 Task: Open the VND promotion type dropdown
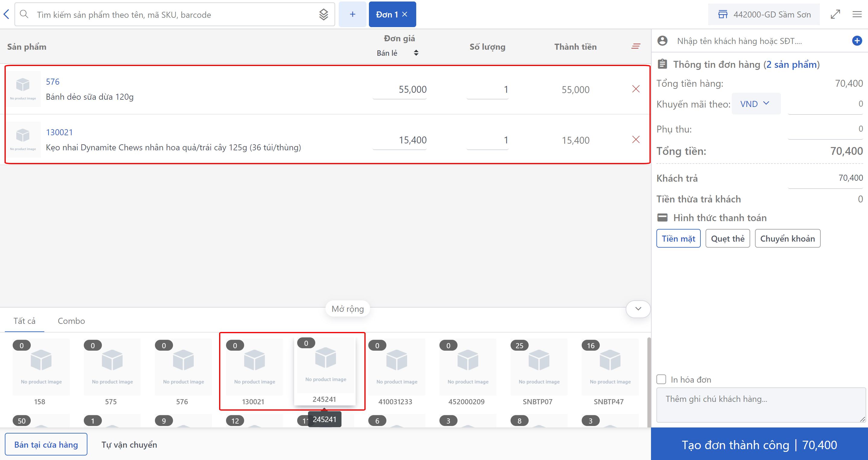756,104
